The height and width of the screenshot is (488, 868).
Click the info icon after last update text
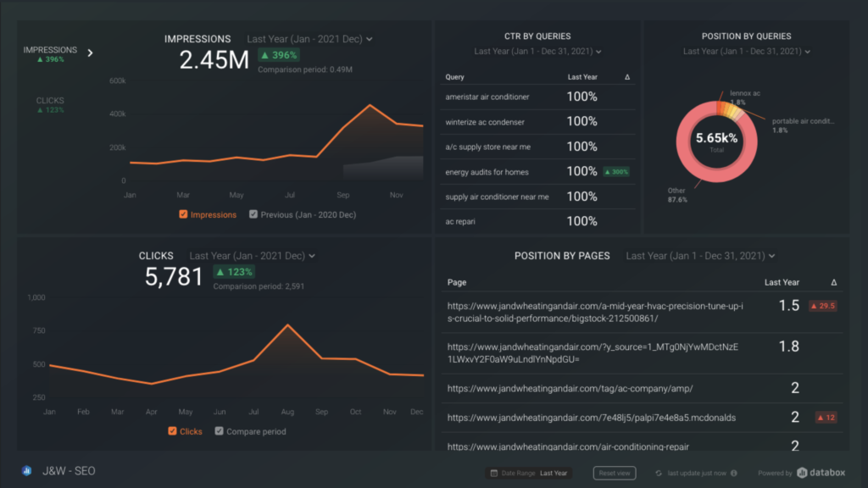[734, 474]
